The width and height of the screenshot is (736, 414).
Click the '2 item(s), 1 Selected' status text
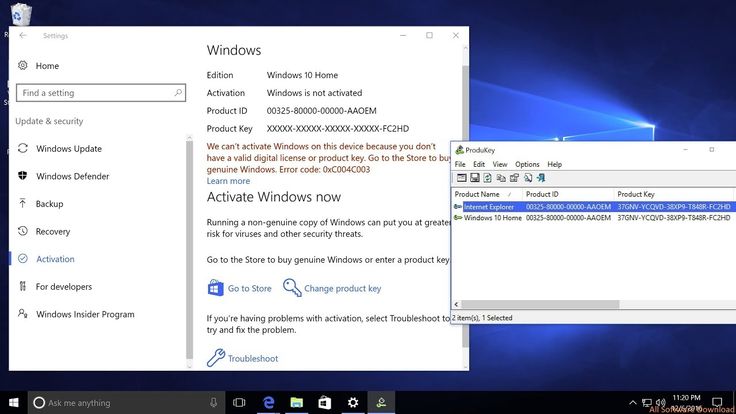click(x=482, y=318)
